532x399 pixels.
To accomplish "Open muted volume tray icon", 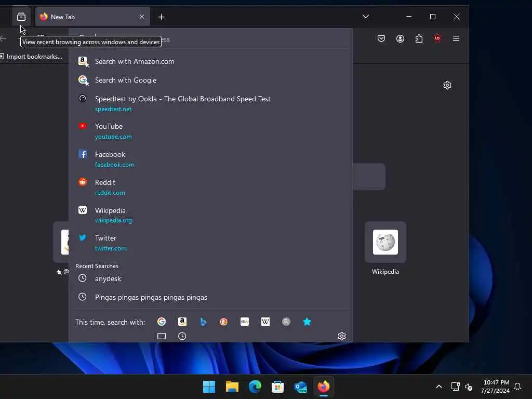I will [469, 387].
